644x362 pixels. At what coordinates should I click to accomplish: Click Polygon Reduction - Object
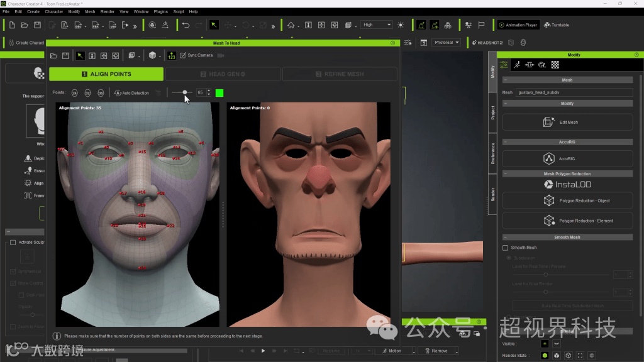(x=568, y=200)
